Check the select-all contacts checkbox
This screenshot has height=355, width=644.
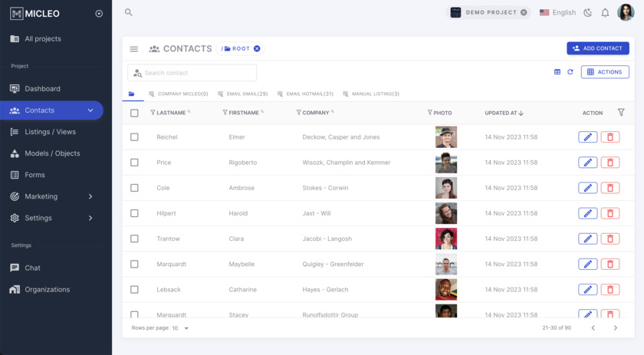tap(134, 113)
